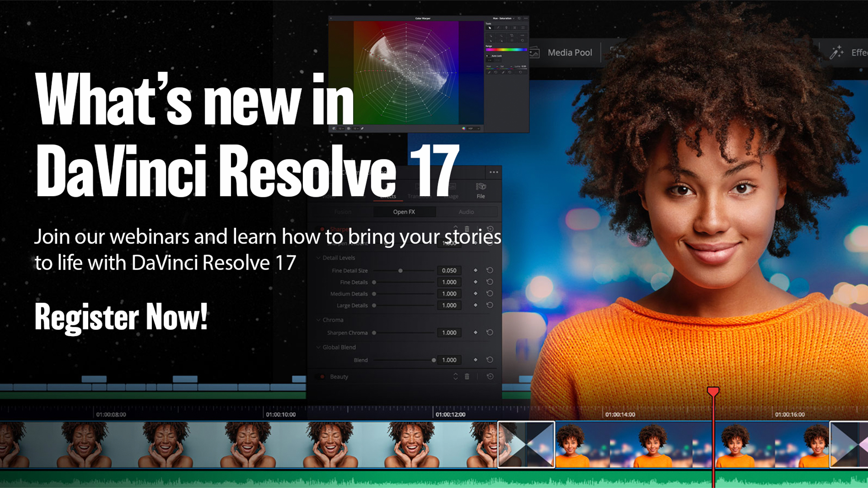Reset the Blend parameter
The image size is (868, 488).
[x=490, y=360]
